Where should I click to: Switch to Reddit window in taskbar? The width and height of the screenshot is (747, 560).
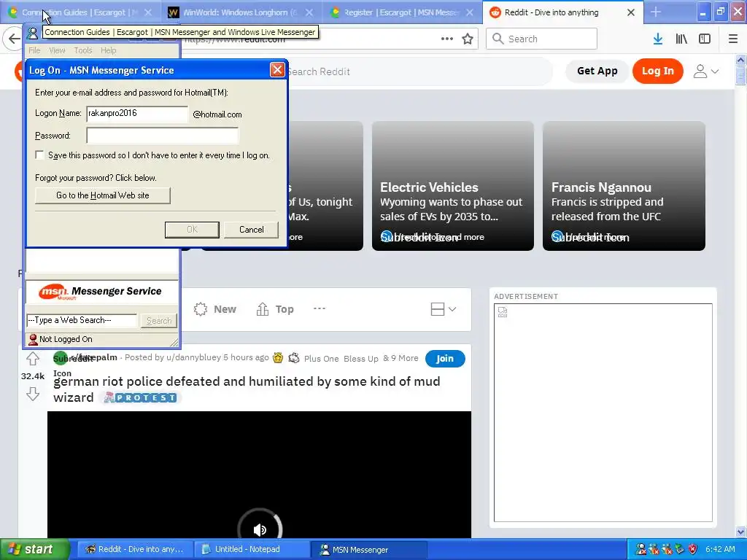tap(135, 549)
